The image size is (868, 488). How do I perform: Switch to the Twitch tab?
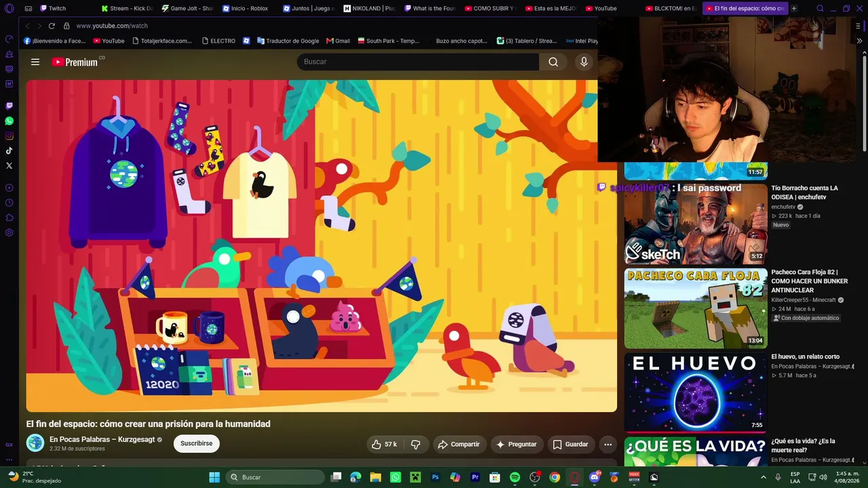(53, 8)
